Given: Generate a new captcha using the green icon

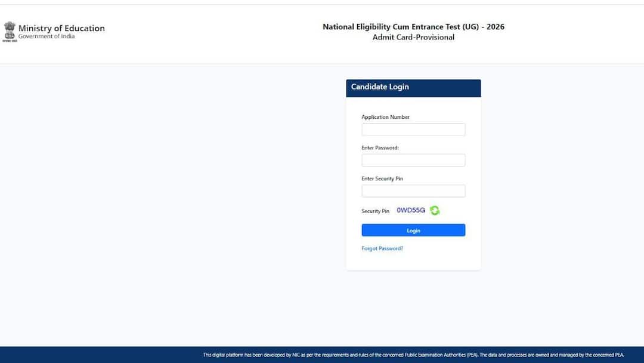Looking at the screenshot, I should [434, 211].
